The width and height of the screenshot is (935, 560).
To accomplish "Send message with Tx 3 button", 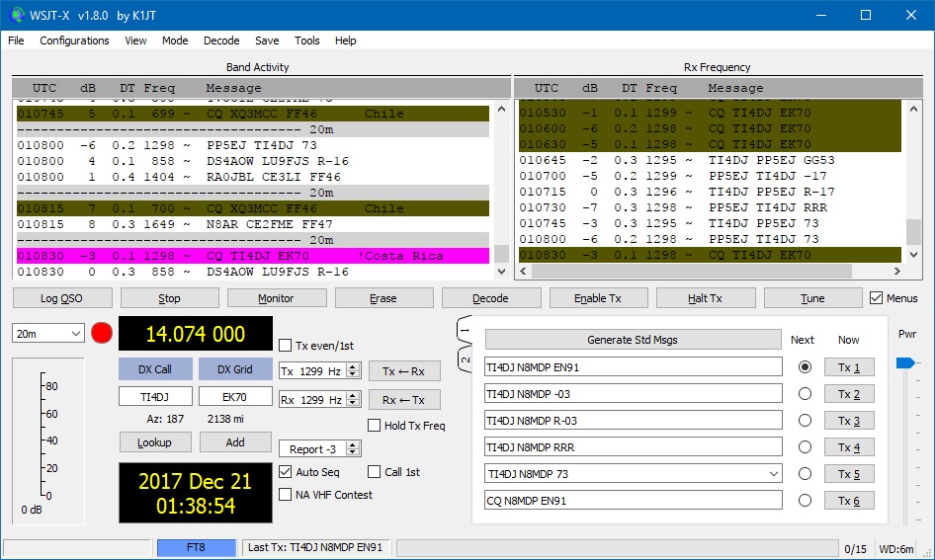I will click(849, 421).
